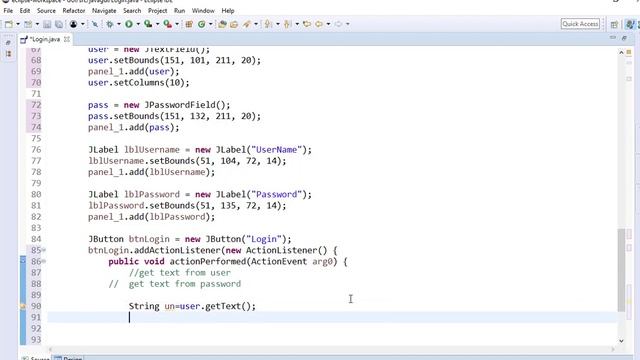This screenshot has width=640, height=360.
Task: Click the Last Edit Location icon
Action: coord(307,24)
